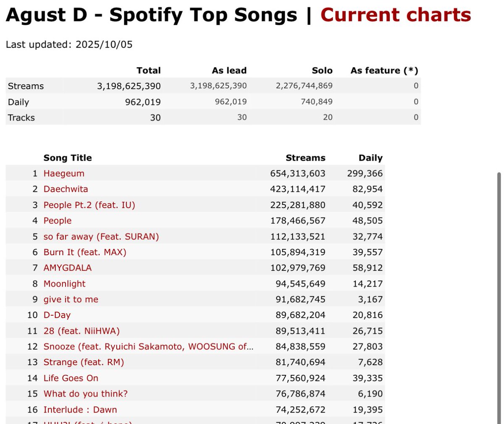Open the Haegeum song link
The width and height of the screenshot is (504, 424).
[x=64, y=173]
